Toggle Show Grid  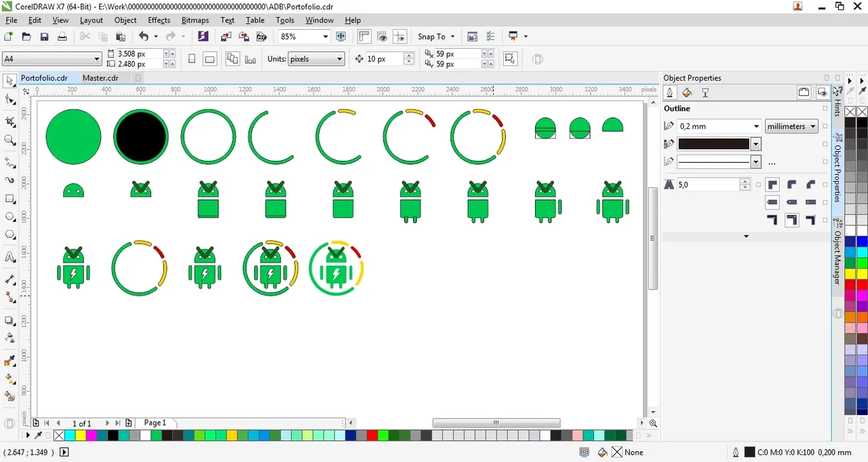pos(382,37)
